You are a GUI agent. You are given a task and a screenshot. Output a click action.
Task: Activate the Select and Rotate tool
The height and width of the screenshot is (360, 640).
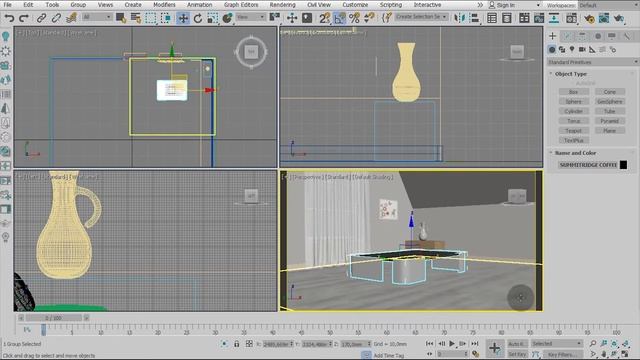tap(198, 18)
